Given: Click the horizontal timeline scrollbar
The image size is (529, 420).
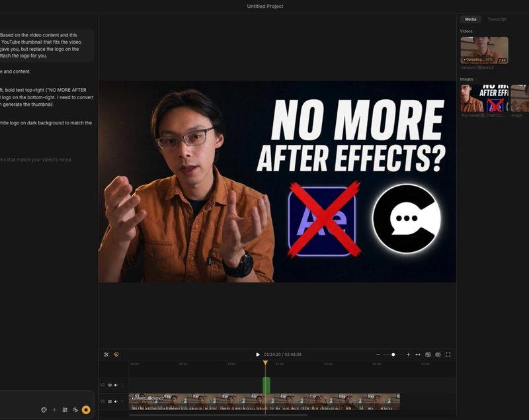Looking at the screenshot, I should click(x=218, y=415).
